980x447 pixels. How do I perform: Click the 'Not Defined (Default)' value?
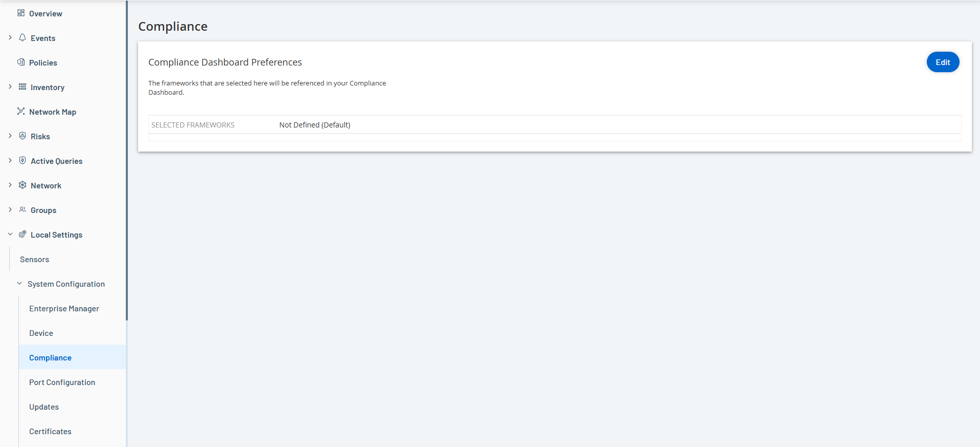coord(315,125)
